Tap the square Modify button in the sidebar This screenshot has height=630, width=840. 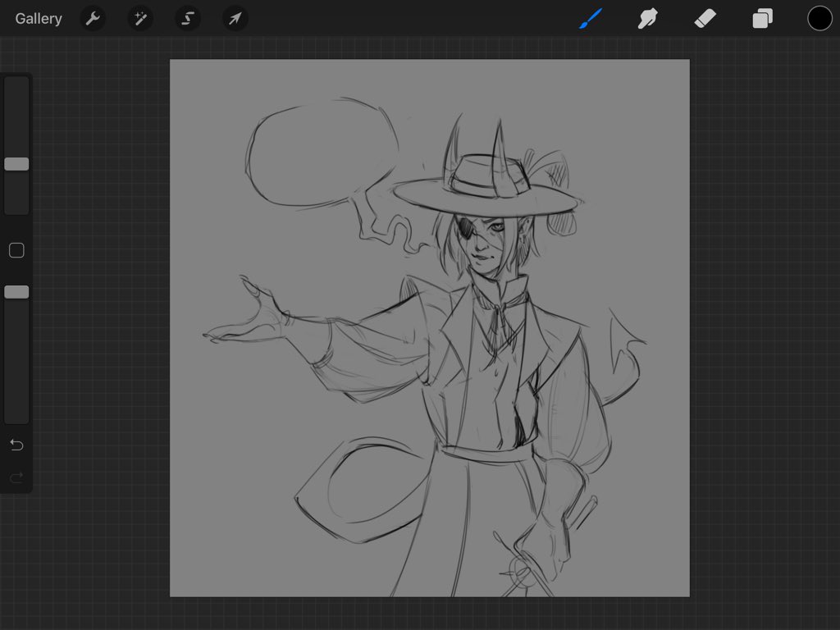16,250
